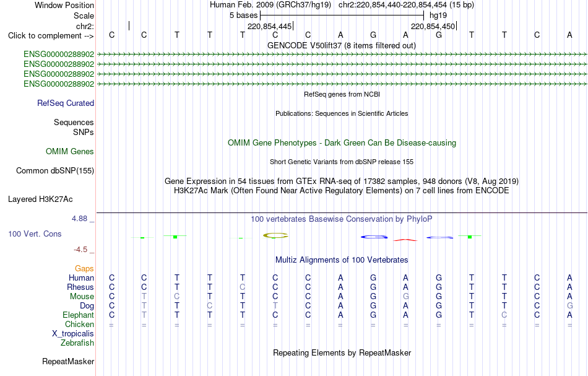Click the 'chr2:' ruler label
This screenshot has height=376, width=588.
(x=85, y=26)
